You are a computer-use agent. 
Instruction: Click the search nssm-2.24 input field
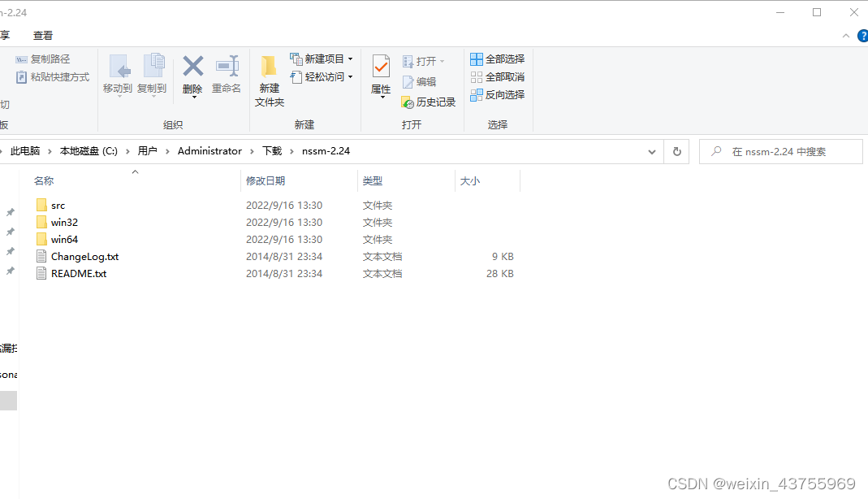click(780, 152)
